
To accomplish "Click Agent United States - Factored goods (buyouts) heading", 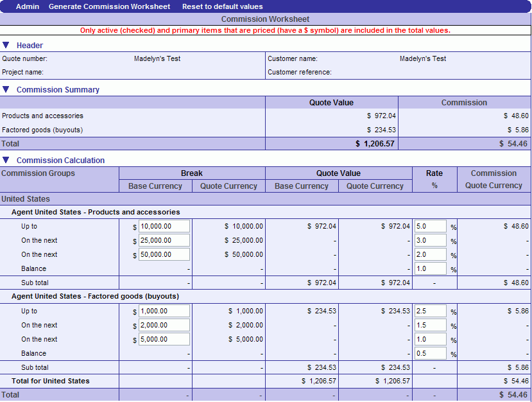I will click(x=95, y=297).
